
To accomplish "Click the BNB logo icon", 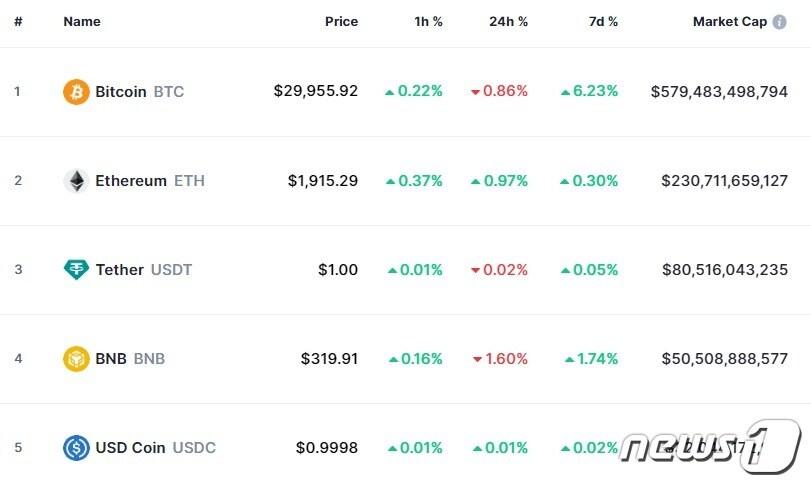I will [76, 359].
